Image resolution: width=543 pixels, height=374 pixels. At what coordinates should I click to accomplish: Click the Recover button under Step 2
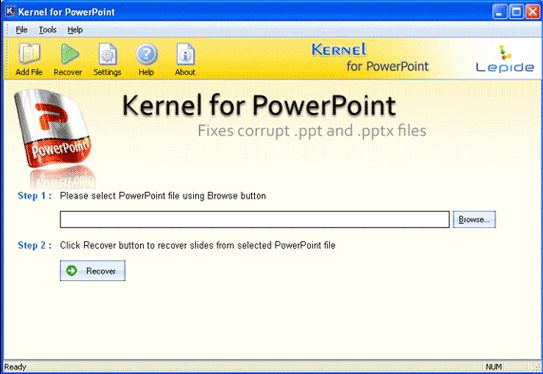tap(92, 270)
